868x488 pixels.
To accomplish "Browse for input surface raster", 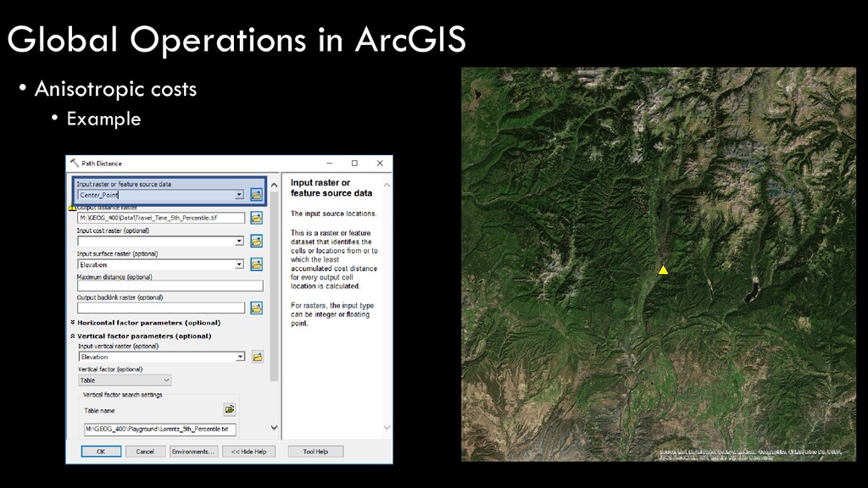I will pyautogui.click(x=256, y=264).
